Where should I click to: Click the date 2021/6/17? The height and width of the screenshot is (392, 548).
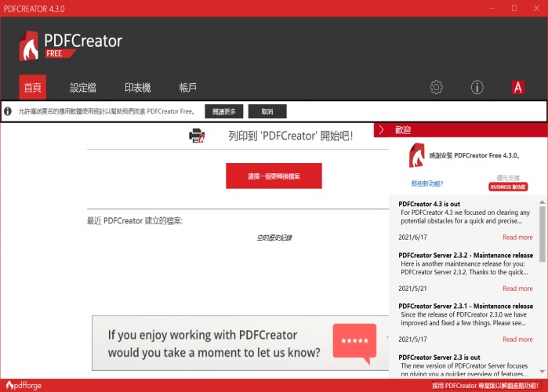(x=412, y=238)
